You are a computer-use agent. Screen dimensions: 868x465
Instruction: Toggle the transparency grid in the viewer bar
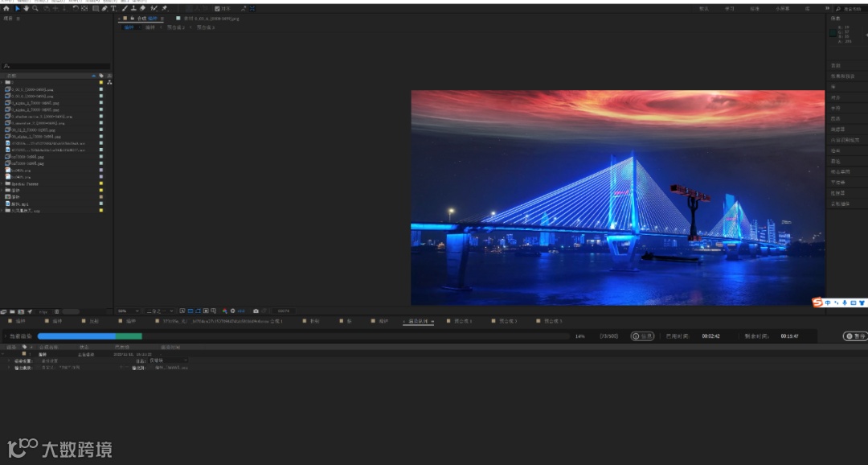(190, 311)
